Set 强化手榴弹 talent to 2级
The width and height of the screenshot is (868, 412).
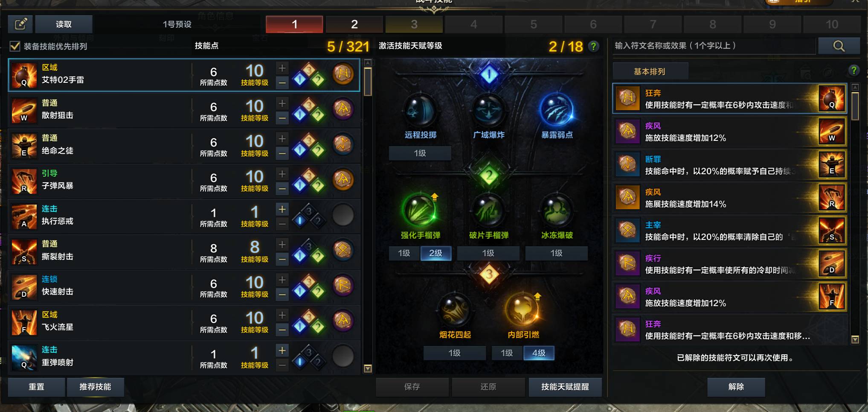coord(435,253)
